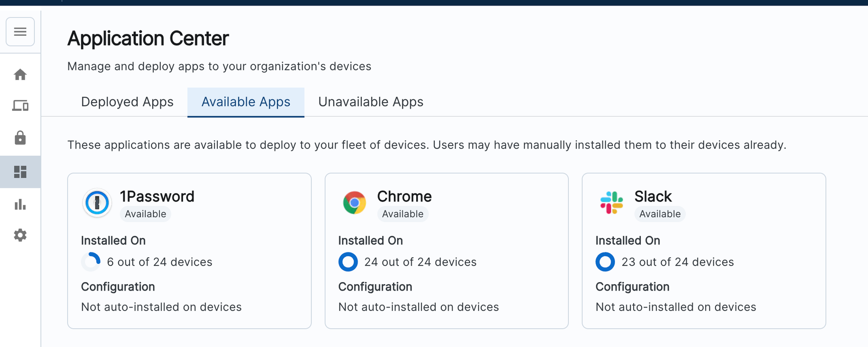Viewport: 868px width, 347px height.
Task: Switch to the Unavailable Apps tab
Action: tap(371, 102)
